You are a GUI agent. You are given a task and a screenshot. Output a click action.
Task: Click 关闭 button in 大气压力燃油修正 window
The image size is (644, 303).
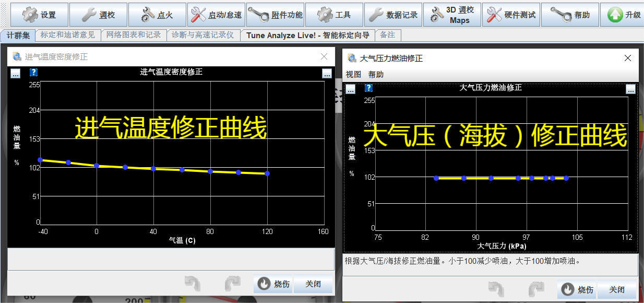tap(616, 289)
